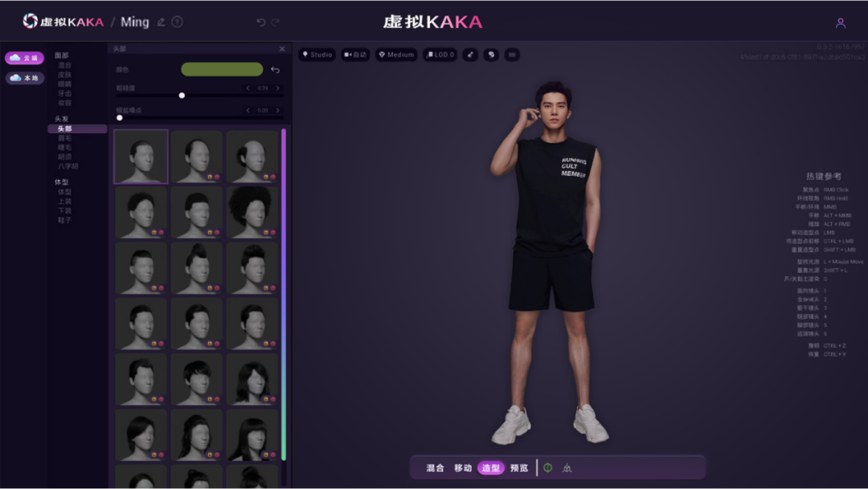Select the 造型 tab in bottom bar

(x=491, y=468)
